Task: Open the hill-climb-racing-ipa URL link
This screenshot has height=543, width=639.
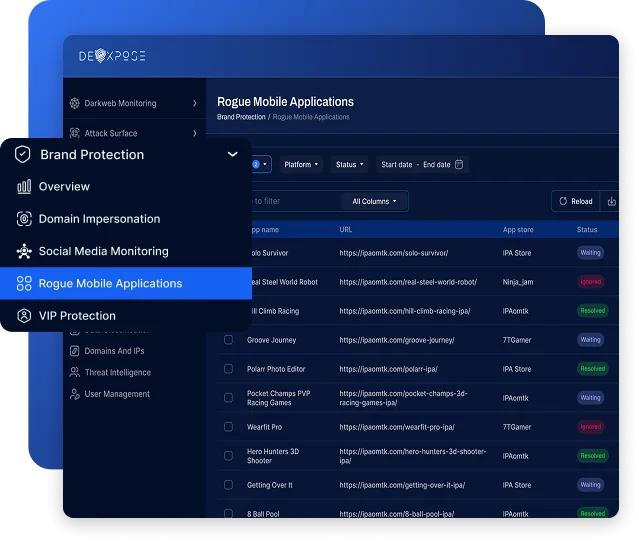Action: tap(405, 311)
